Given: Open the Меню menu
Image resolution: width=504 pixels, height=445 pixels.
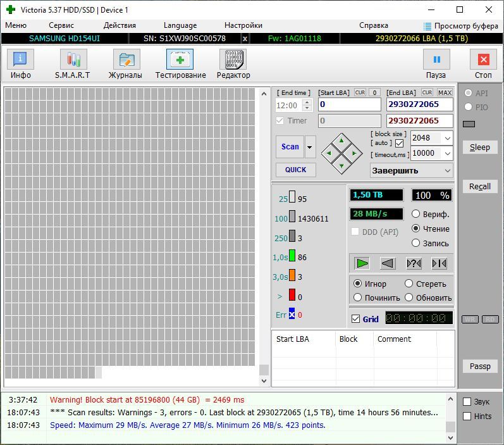Looking at the screenshot, I should tap(16, 25).
